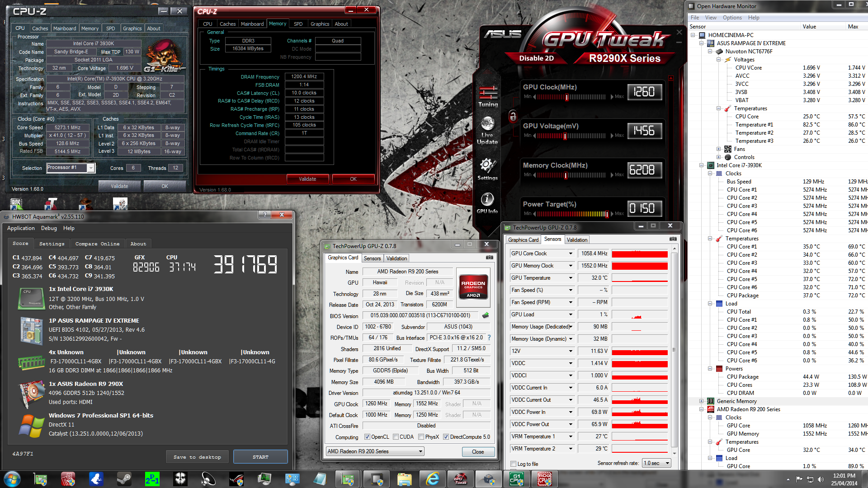Switch to Mainboard tab in left CPU-Z window

65,28
